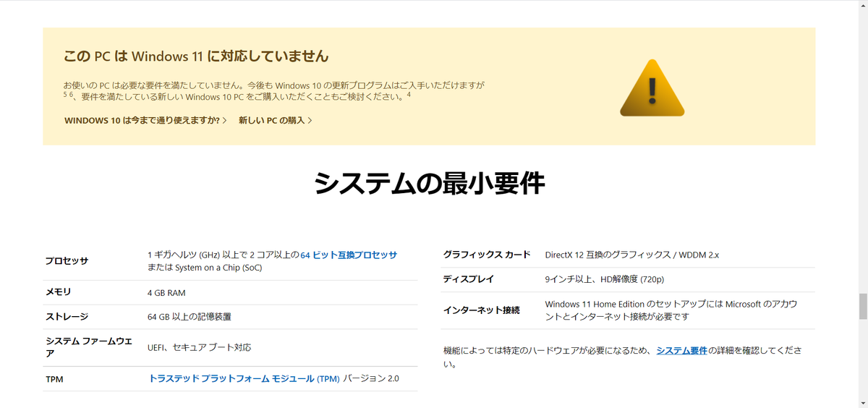The width and height of the screenshot is (868, 408).
Task: Click the 'グラフィックス カード' row label
Action: (x=487, y=255)
